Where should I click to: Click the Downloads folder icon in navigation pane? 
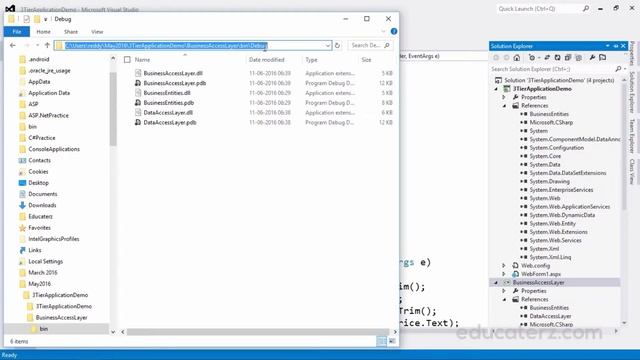coord(22,205)
